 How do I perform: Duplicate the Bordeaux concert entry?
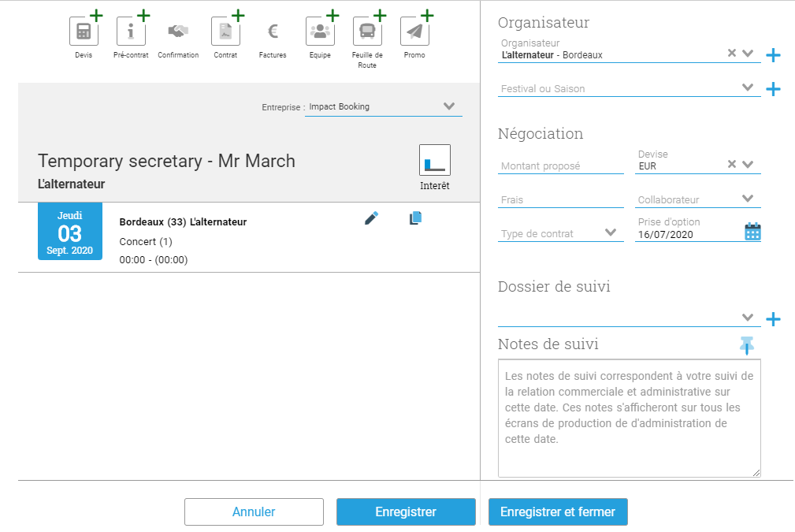[x=415, y=218]
